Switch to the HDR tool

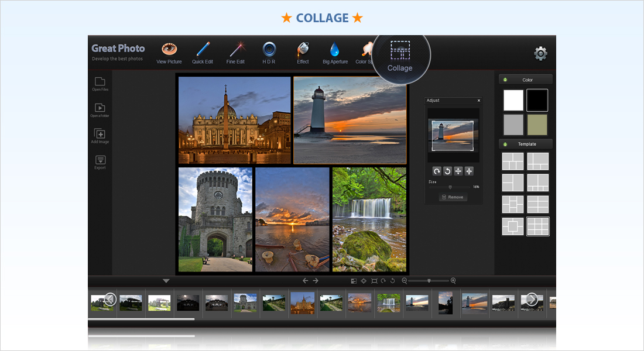click(269, 53)
